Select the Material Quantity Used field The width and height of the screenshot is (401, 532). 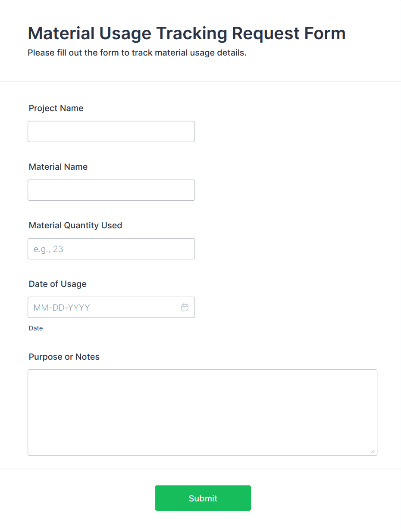pyautogui.click(x=111, y=249)
